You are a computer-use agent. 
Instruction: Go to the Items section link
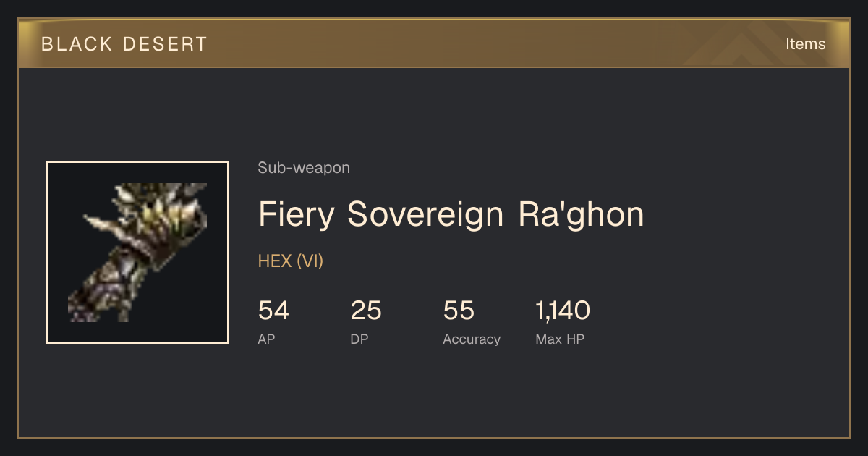(805, 44)
